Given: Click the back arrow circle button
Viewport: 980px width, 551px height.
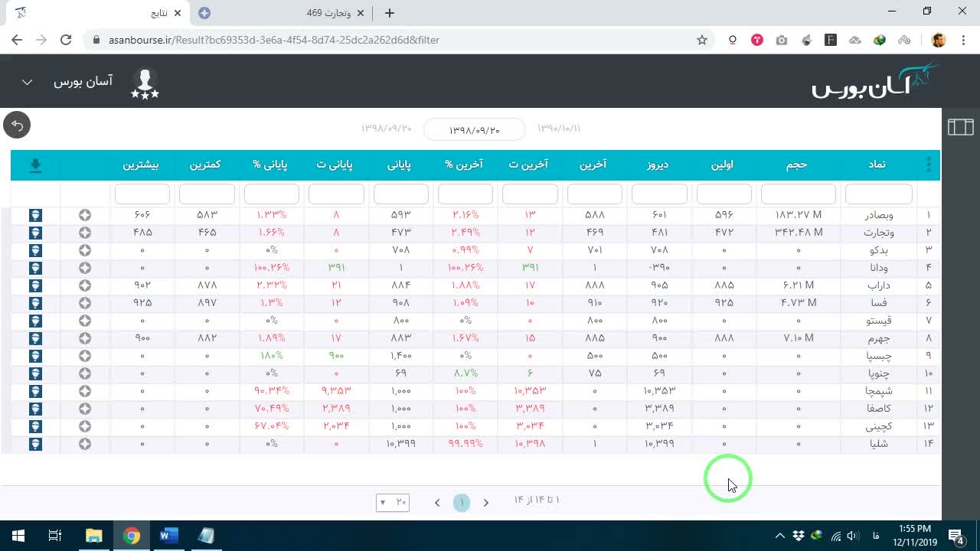Looking at the screenshot, I should [x=17, y=125].
